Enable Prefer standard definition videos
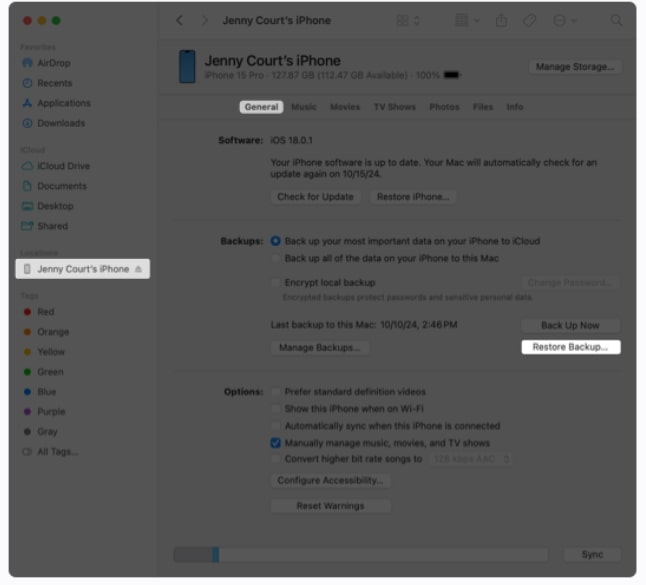 [x=276, y=392]
